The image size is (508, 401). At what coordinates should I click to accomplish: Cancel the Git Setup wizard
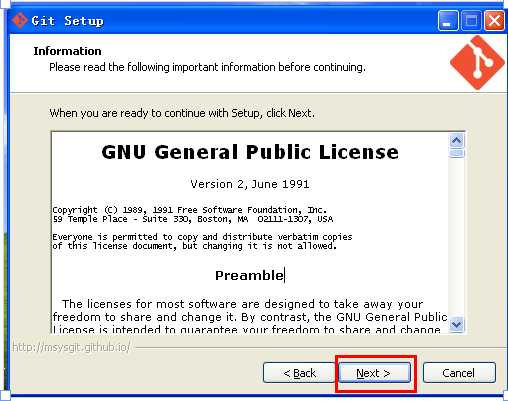click(x=459, y=373)
